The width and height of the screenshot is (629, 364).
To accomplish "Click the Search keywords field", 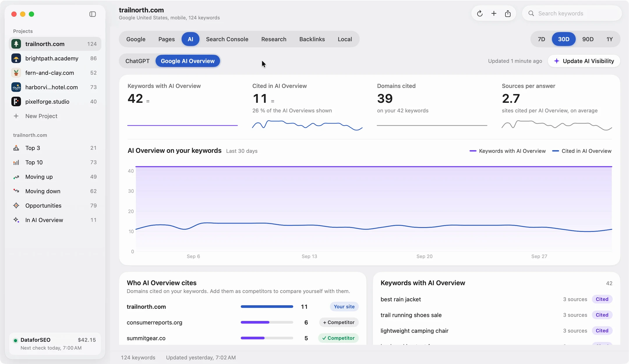I will 572,13.
